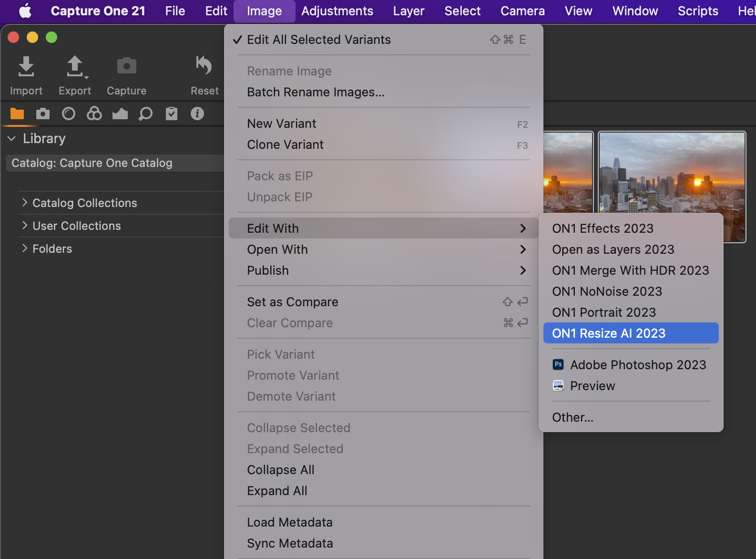Select the rightmost city sunset thumbnail
This screenshot has width=756, height=559.
click(x=671, y=173)
